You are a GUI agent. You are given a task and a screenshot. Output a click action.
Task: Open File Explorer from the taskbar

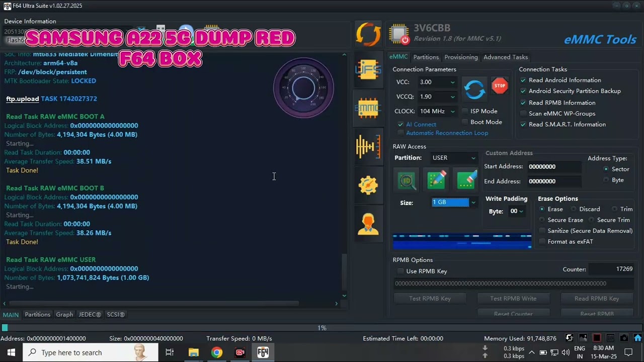[194, 352]
